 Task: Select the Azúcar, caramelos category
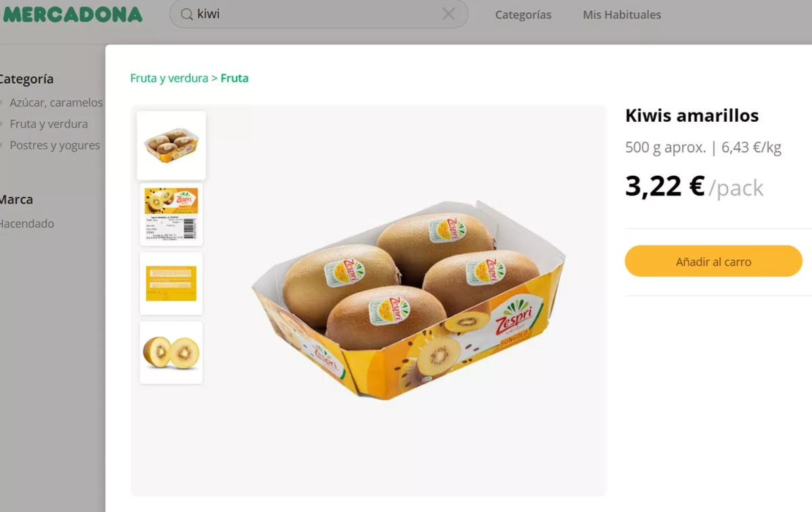56,103
